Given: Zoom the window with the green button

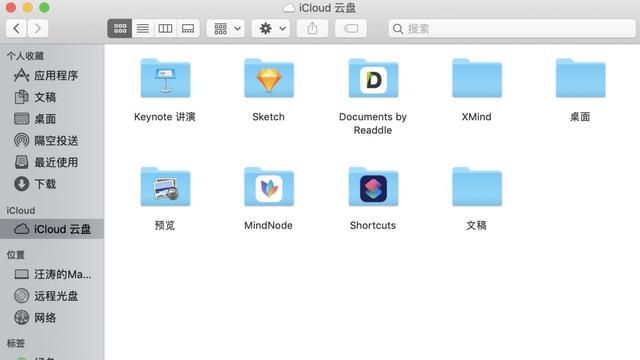Looking at the screenshot, I should [x=44, y=7].
